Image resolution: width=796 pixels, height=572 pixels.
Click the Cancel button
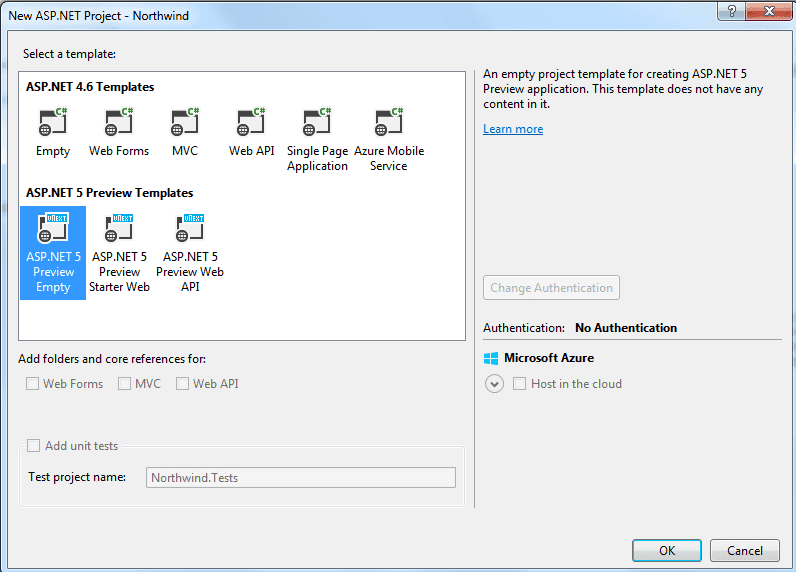click(744, 551)
